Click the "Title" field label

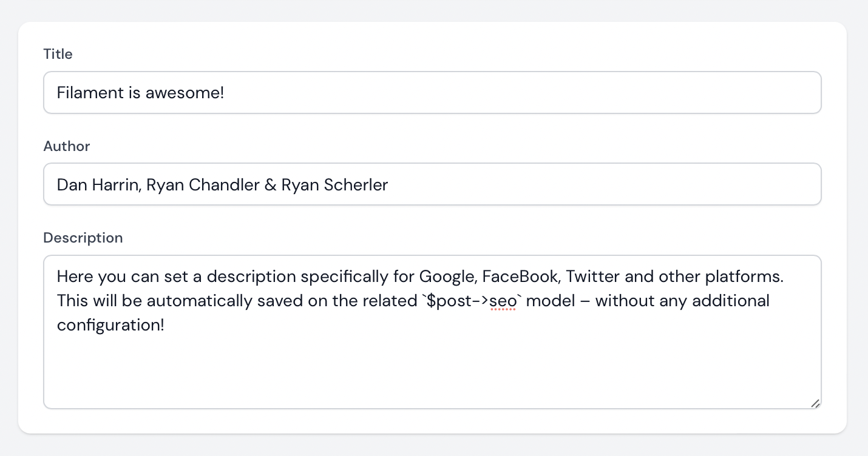(x=58, y=54)
